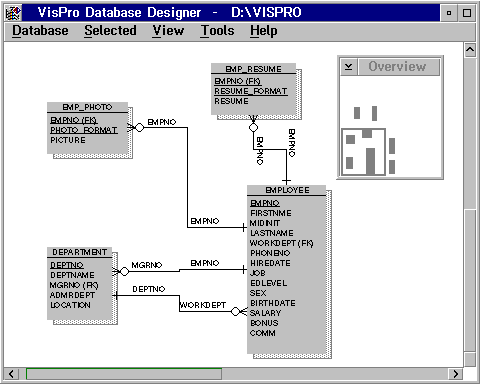Click the vertical scrollbar up arrow
Screen dimensions: 480x384
click(470, 50)
